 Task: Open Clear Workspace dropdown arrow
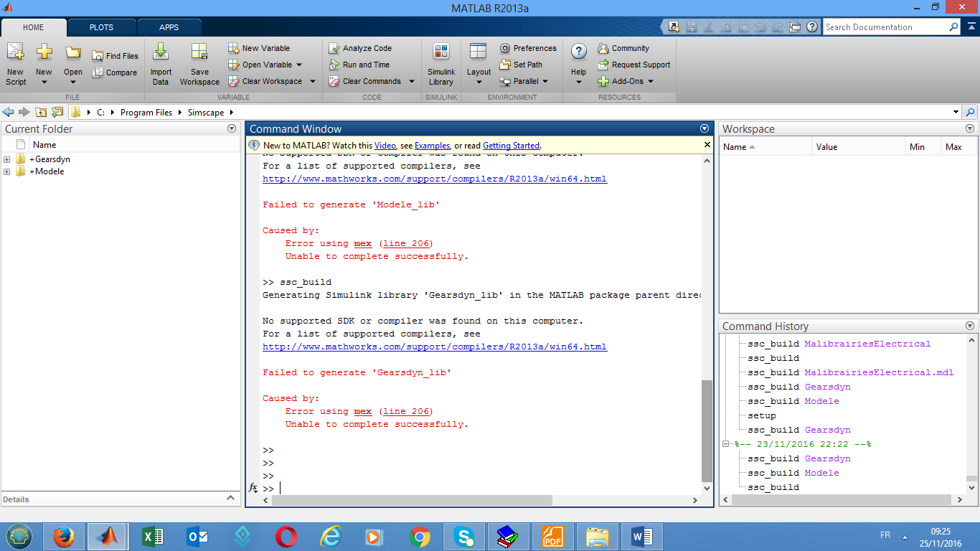(313, 81)
